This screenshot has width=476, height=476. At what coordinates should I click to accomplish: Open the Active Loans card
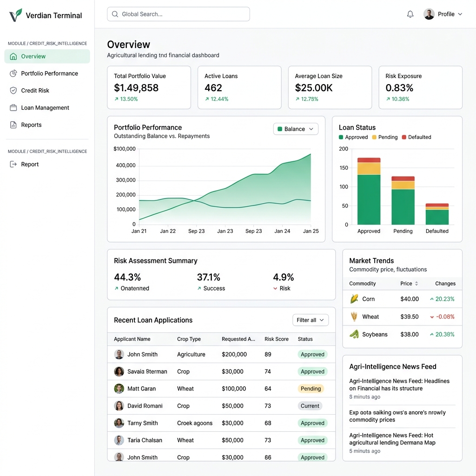coord(239,87)
